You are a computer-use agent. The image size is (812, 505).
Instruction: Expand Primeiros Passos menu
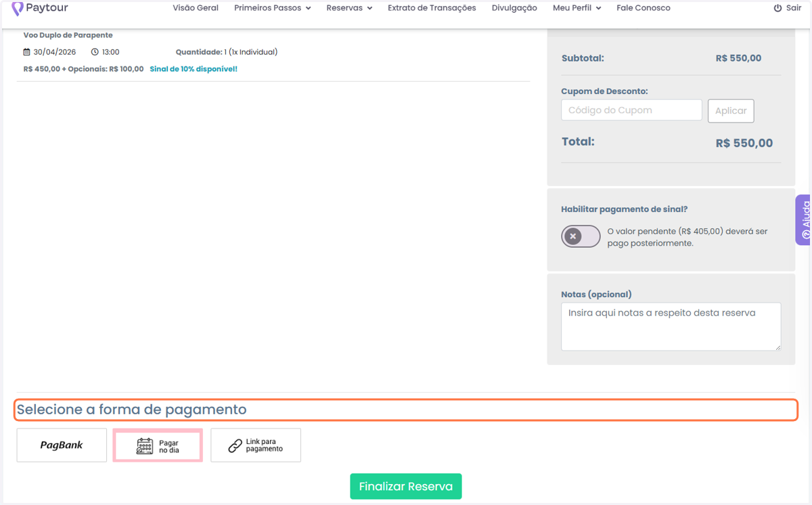(x=272, y=8)
